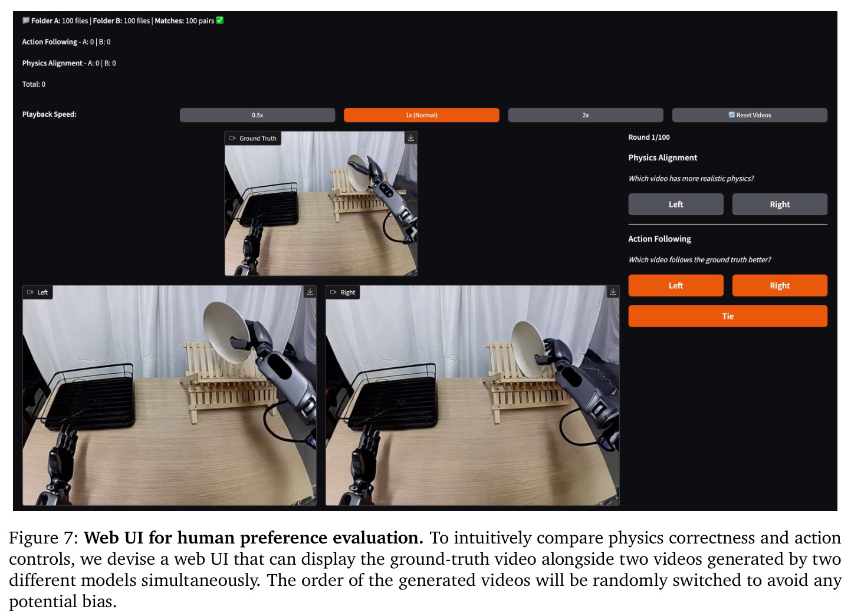This screenshot has width=851, height=616.
Task: Click the Tie button
Action: coord(728,317)
